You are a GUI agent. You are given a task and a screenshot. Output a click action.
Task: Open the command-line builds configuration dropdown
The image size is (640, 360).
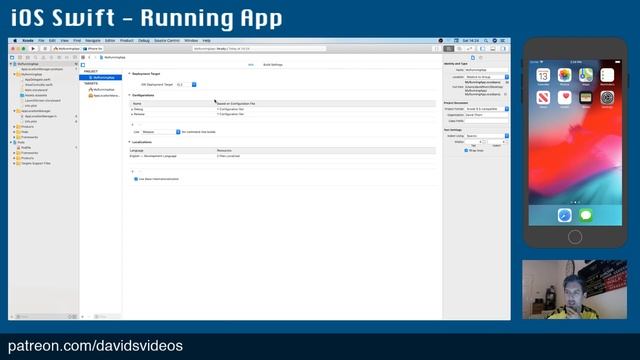tap(161, 132)
